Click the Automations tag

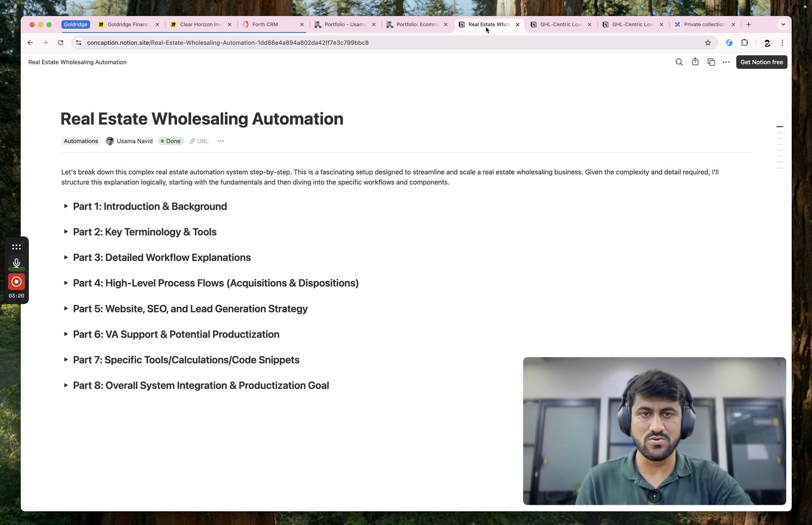coord(81,141)
